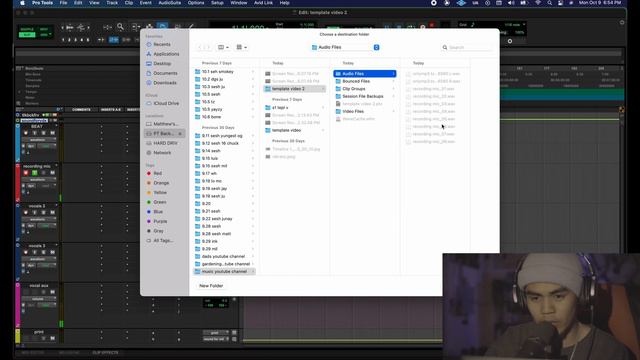Record-enable the BEAT track
Viewport: 640px width, 360px height.
pyautogui.click(x=26, y=133)
